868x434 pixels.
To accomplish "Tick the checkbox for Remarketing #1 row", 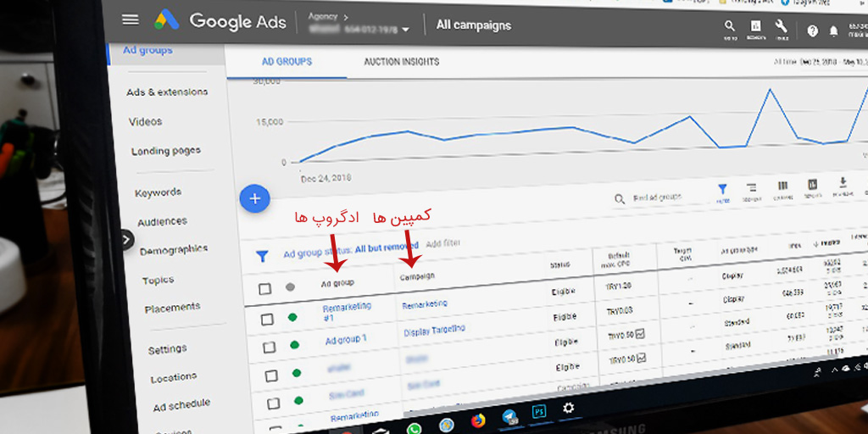I will pos(267,319).
